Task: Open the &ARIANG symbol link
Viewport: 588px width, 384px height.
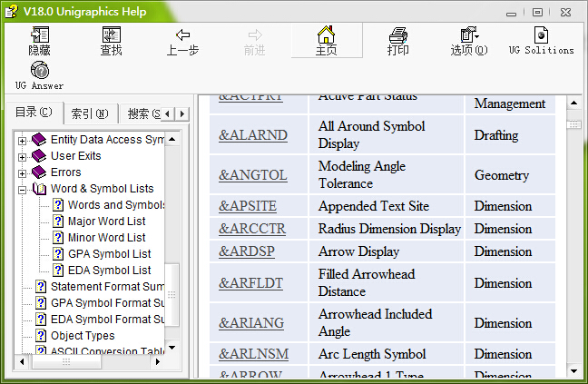Action: (x=251, y=323)
